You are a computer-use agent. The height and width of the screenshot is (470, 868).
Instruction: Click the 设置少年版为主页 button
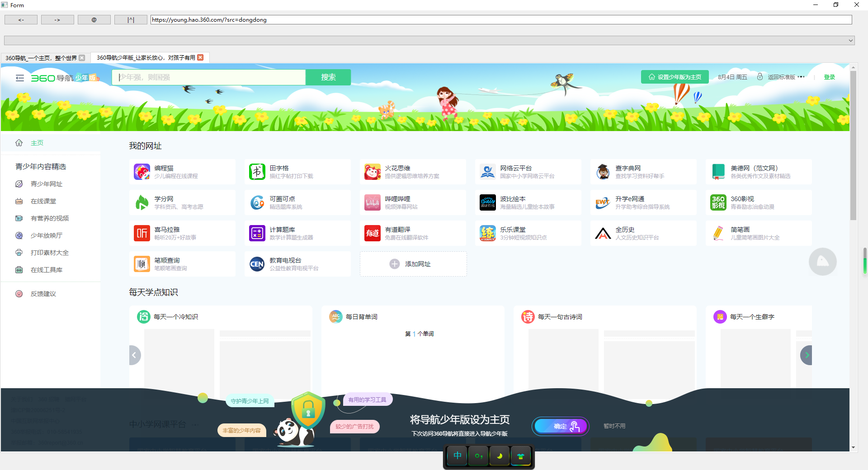pyautogui.click(x=675, y=77)
